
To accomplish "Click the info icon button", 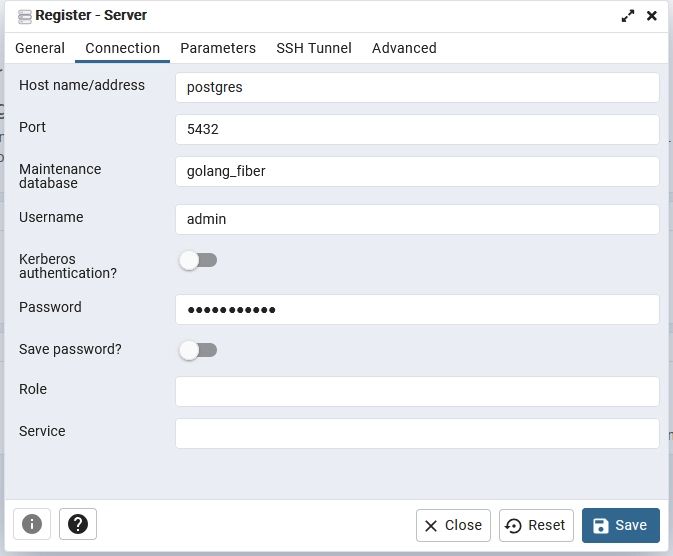I will pos(32,524).
